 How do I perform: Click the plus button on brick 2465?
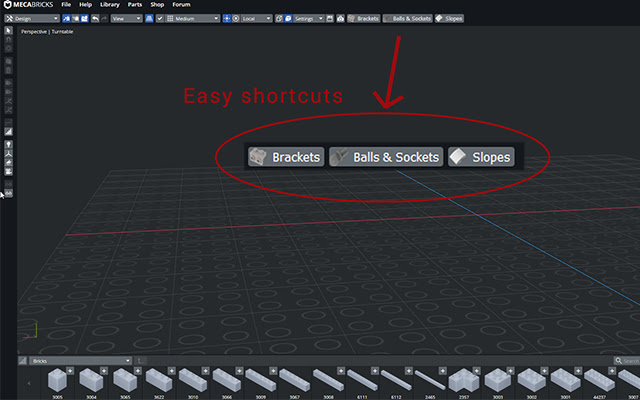pos(442,371)
